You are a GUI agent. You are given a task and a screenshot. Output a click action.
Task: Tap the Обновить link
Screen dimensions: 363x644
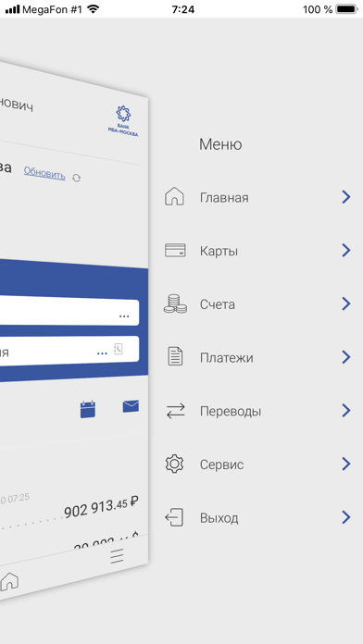44,173
